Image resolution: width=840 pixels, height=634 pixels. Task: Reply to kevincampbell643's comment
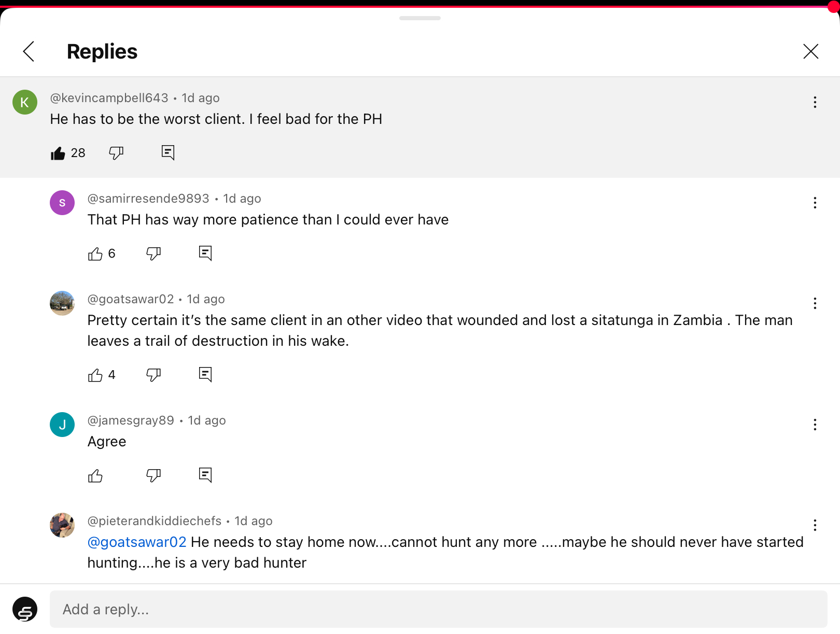tap(168, 152)
